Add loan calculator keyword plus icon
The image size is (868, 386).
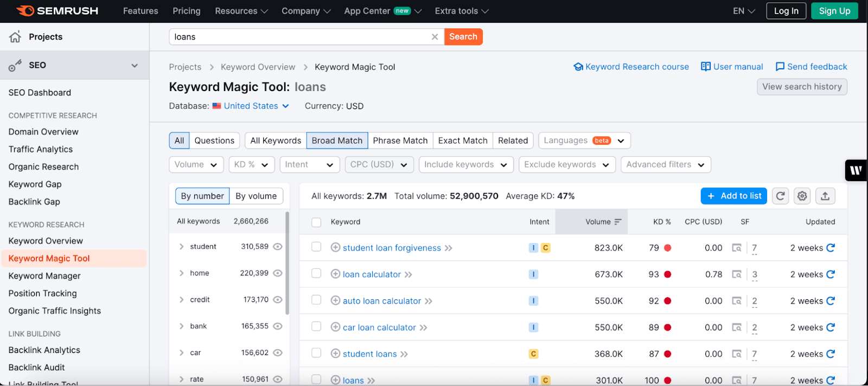335,274
